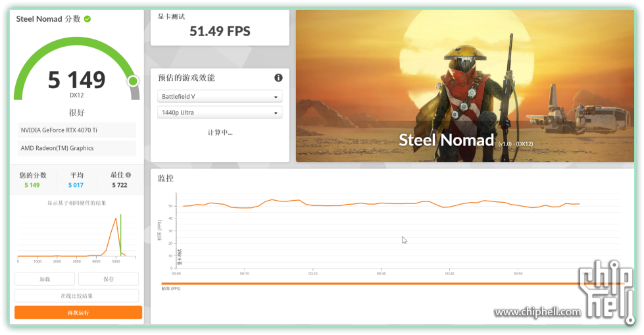Click the 加载 load button
Image resolution: width=644 pixels, height=335 pixels.
pyautogui.click(x=45, y=278)
